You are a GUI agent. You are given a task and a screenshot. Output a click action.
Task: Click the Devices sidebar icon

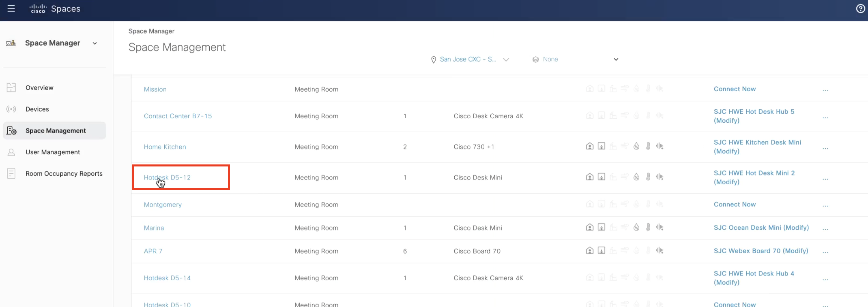tap(11, 109)
